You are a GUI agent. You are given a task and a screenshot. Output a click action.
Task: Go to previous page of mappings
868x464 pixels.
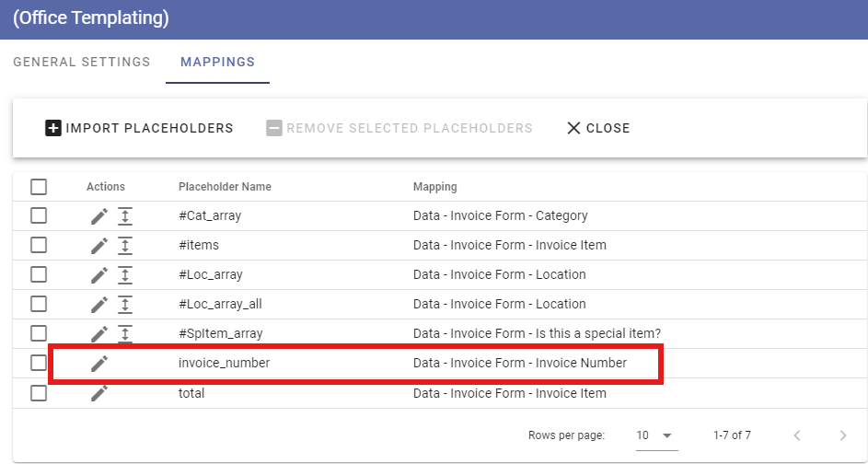pyautogui.click(x=797, y=435)
